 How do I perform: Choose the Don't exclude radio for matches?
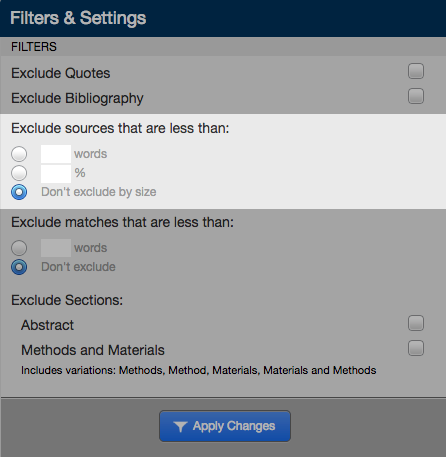[19, 267]
